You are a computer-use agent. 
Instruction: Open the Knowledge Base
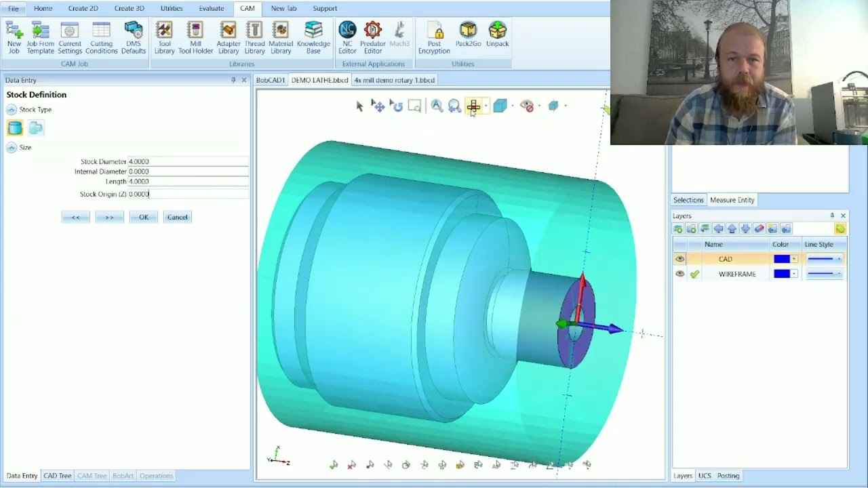click(x=313, y=37)
